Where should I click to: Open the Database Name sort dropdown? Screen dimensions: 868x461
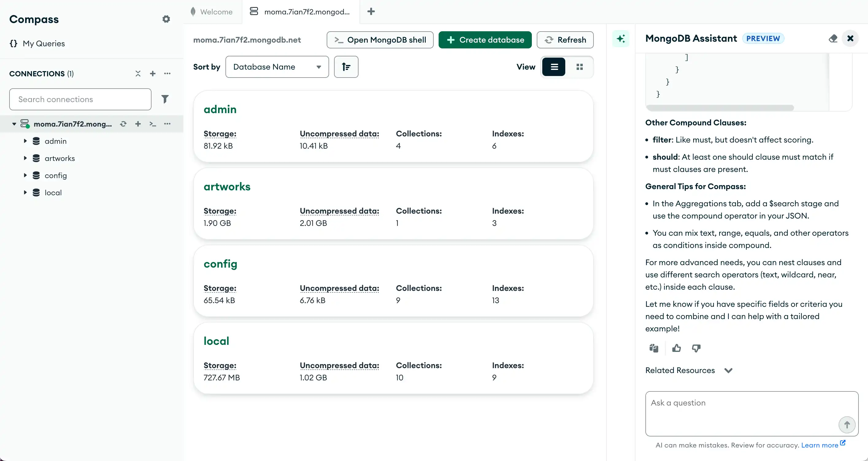(x=277, y=67)
